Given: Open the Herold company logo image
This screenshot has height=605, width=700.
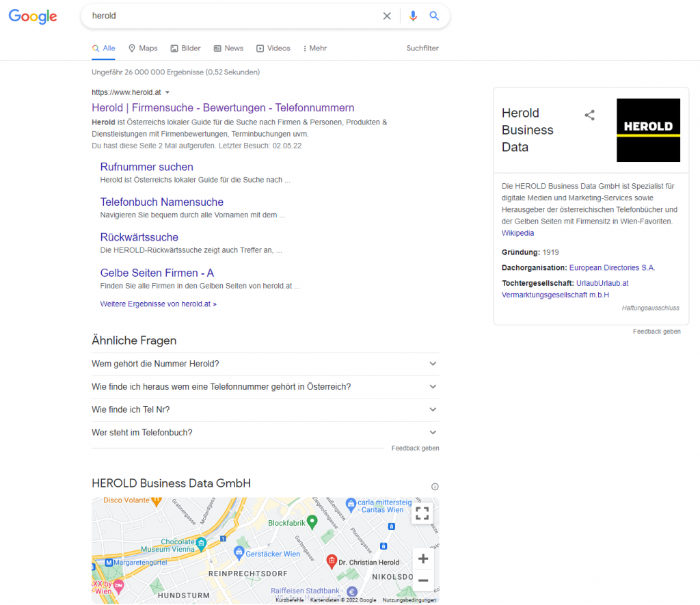Looking at the screenshot, I should point(648,130).
